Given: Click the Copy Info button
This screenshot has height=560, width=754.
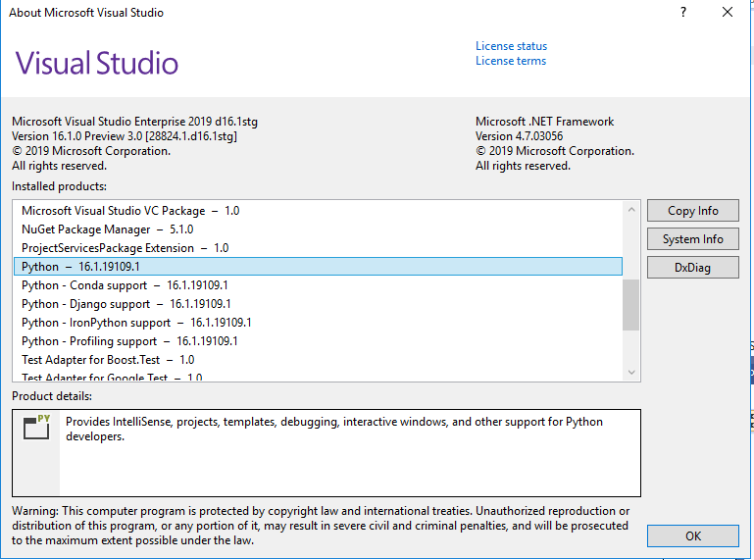Looking at the screenshot, I should (x=692, y=211).
